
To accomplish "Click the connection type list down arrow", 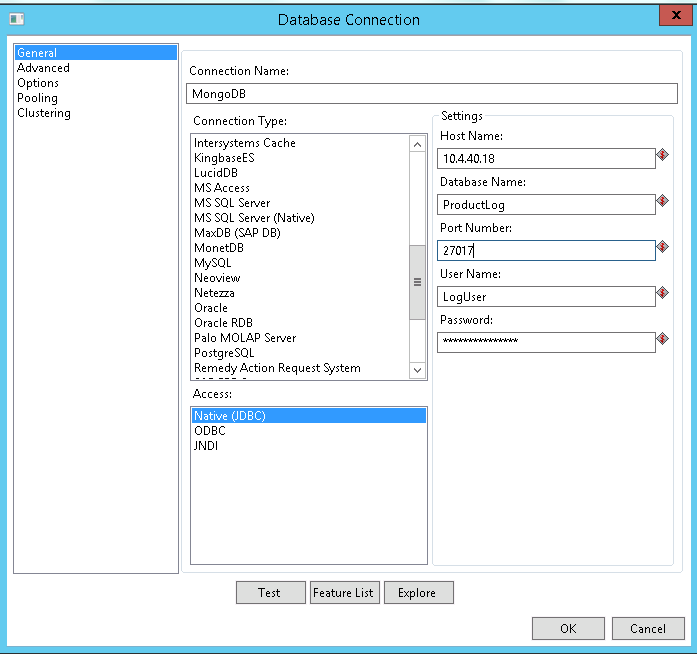I will (x=417, y=370).
